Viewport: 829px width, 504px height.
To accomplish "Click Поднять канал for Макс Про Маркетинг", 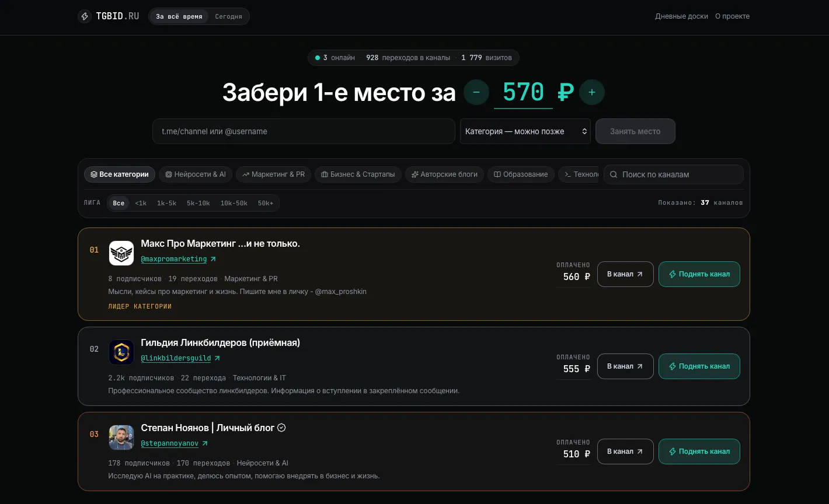I will pyautogui.click(x=699, y=274).
